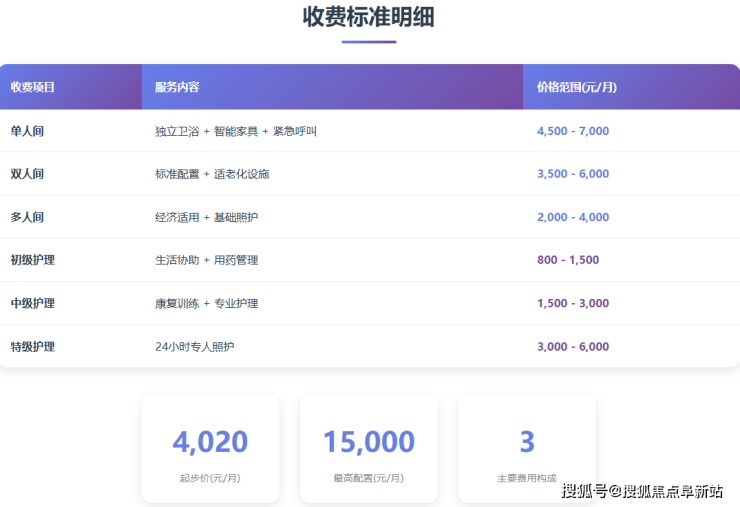
Task: Open the 15,000 最高配置 stat card
Action: [x=368, y=448]
